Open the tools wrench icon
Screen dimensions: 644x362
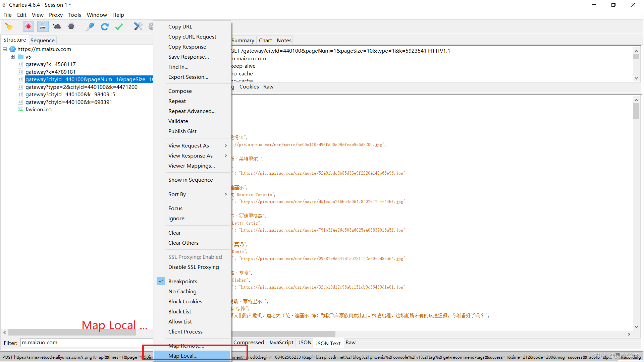point(138,26)
